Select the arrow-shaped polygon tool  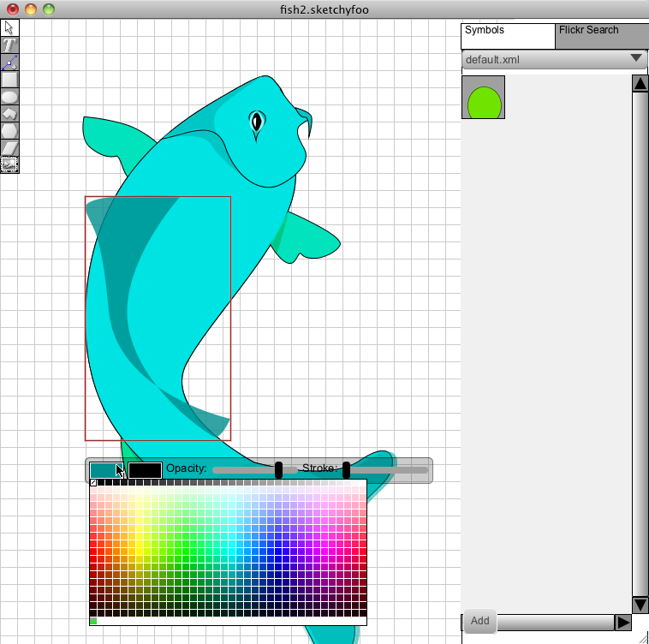point(9,114)
